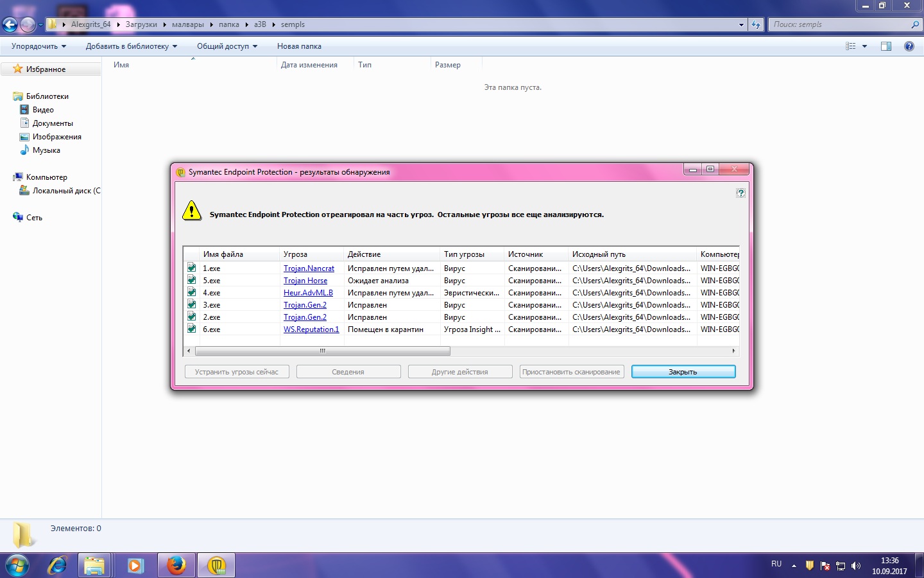Open Локальный диск (C in the navigation pane
Screen dimensions: 924x578
pos(67,191)
